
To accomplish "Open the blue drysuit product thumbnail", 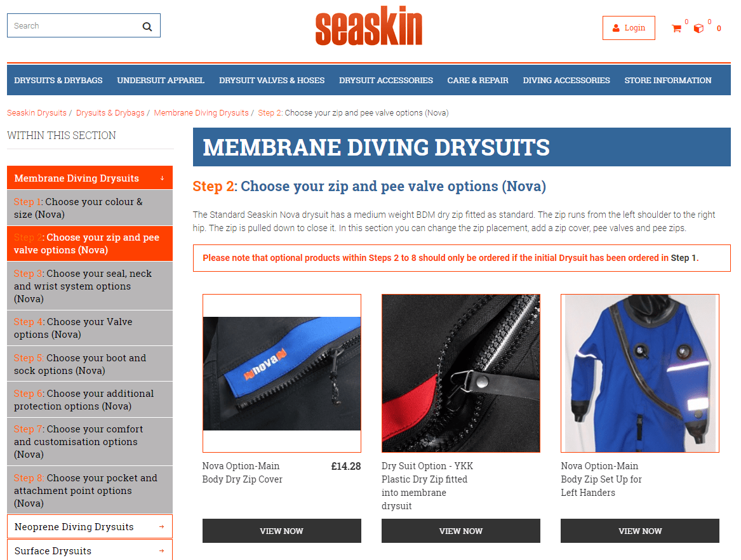I will pos(640,373).
